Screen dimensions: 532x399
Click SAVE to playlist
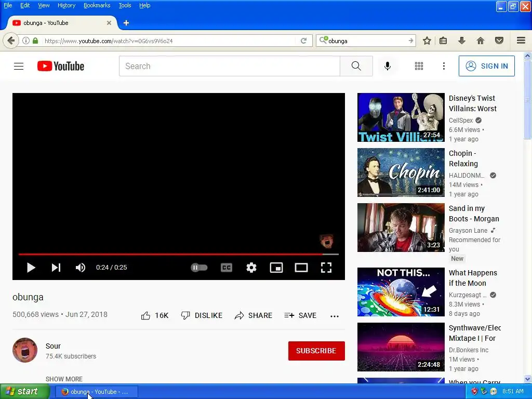click(x=300, y=315)
